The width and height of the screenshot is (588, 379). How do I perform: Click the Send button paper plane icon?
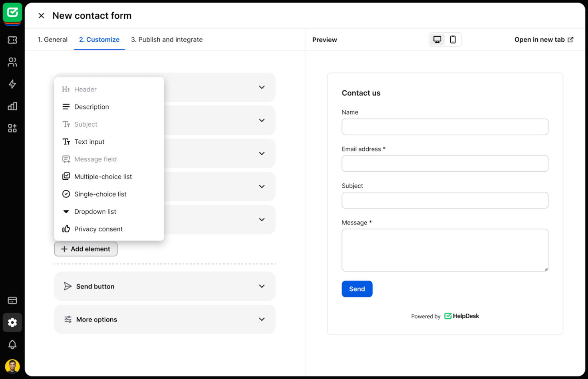pos(68,286)
